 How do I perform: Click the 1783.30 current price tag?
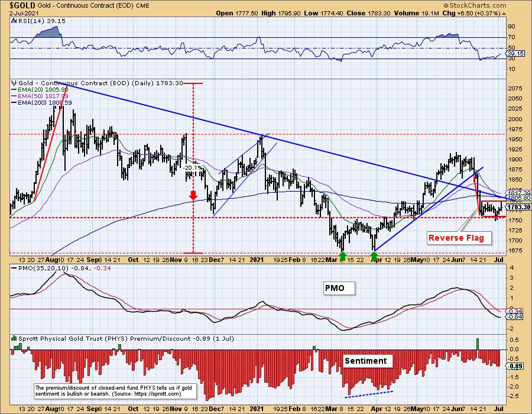coord(518,207)
